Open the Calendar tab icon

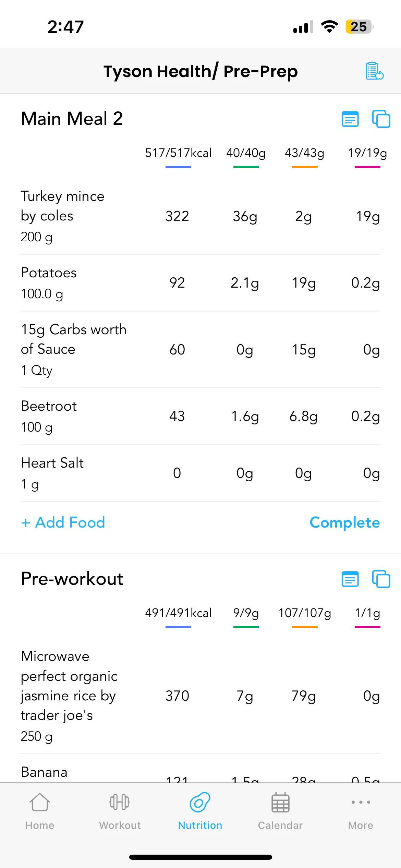pyautogui.click(x=280, y=803)
